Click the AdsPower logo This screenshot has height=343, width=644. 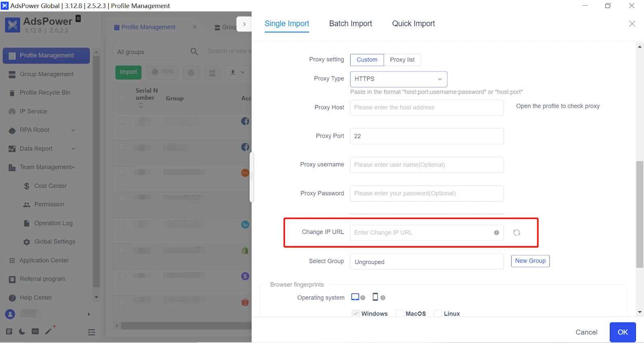click(12, 25)
